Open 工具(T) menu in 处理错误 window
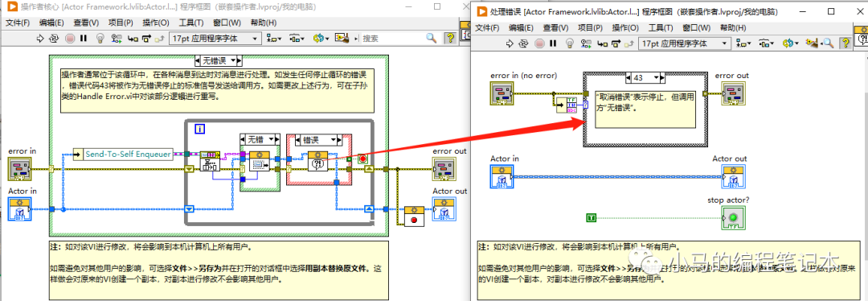Screen dimensions: 868x301 661,27
